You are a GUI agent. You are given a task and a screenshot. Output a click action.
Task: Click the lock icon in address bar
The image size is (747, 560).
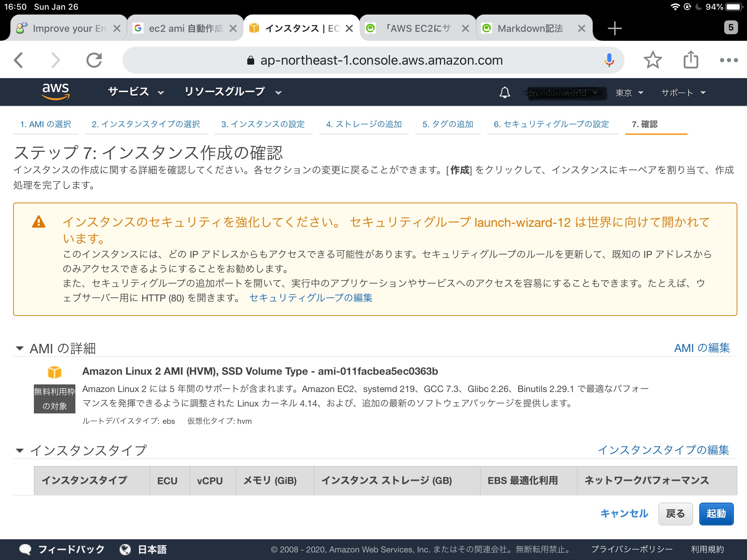pyautogui.click(x=251, y=60)
